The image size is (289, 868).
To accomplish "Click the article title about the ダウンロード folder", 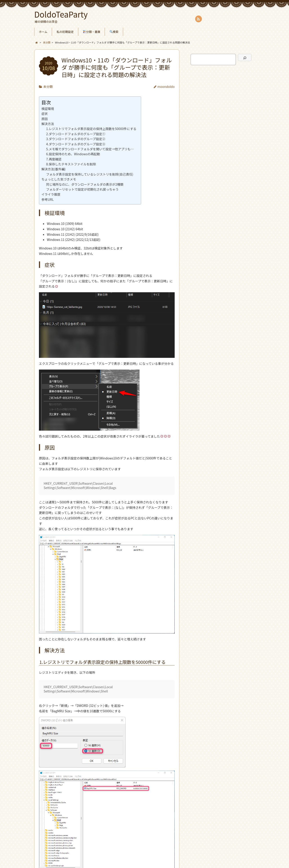I will pyautogui.click(x=117, y=67).
